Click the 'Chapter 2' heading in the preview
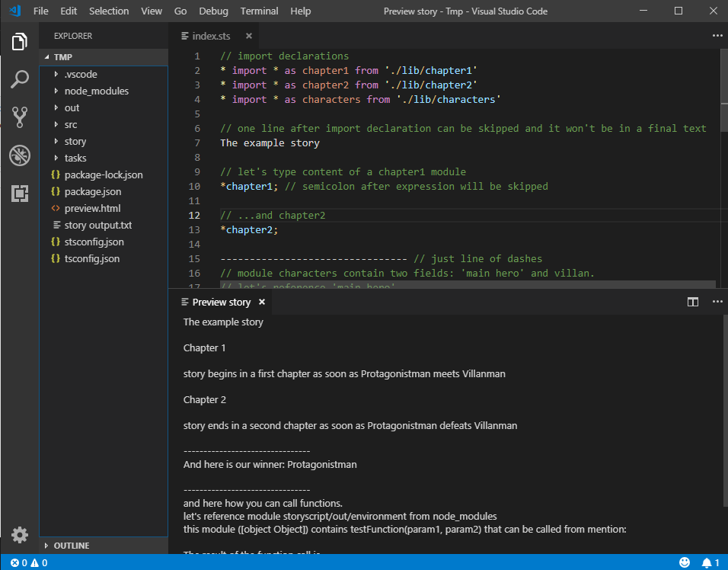The height and width of the screenshot is (570, 728). (205, 400)
